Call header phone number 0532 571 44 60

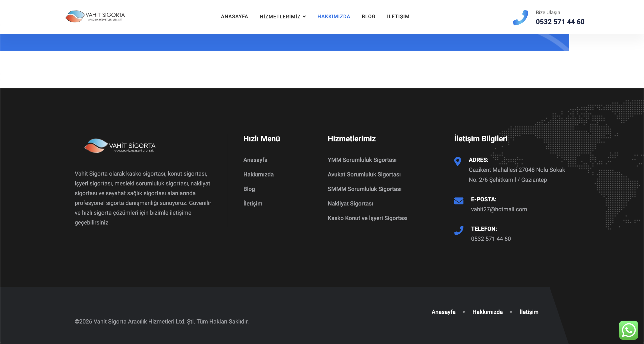(x=560, y=22)
